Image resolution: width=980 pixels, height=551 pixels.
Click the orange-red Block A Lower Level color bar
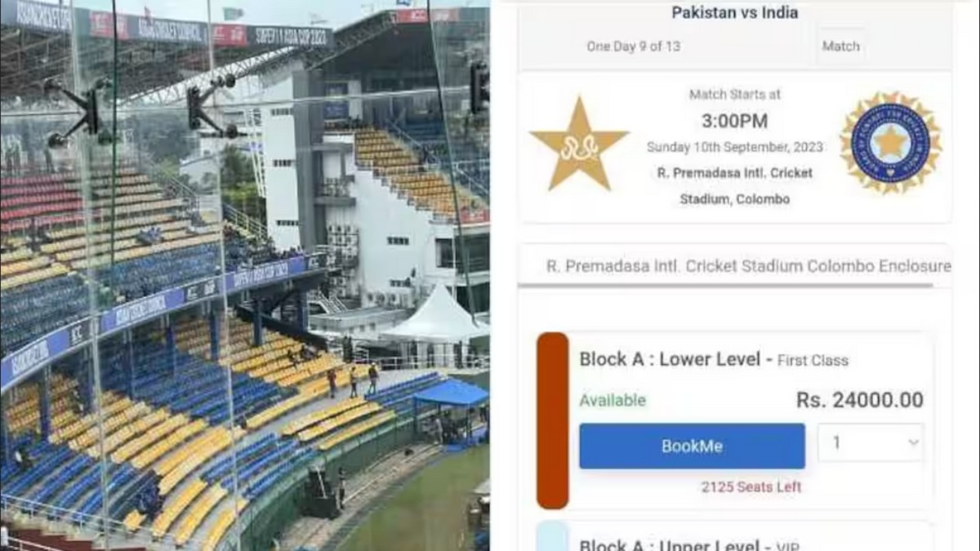tap(552, 420)
